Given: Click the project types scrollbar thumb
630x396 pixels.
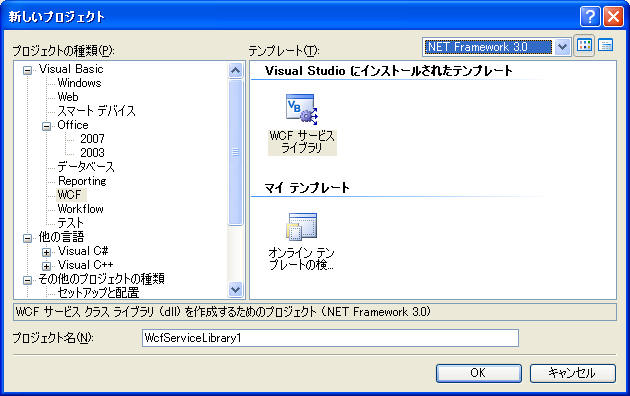Looking at the screenshot, I should (x=235, y=152).
